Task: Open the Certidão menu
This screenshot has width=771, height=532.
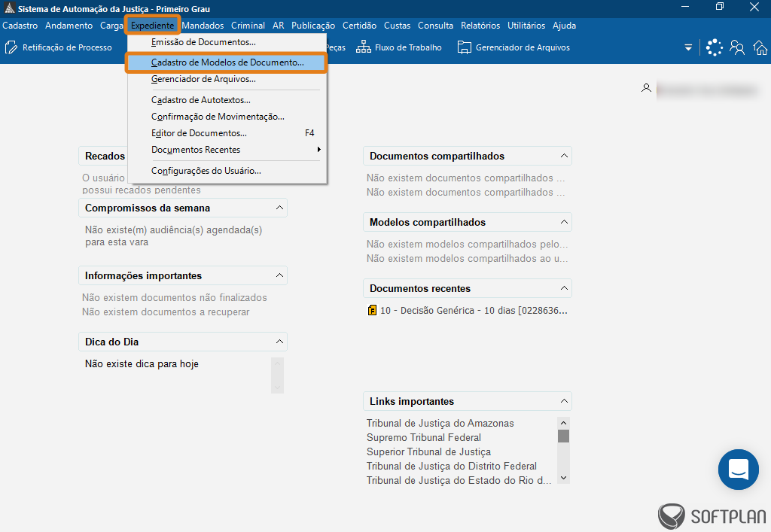Action: [x=359, y=26]
